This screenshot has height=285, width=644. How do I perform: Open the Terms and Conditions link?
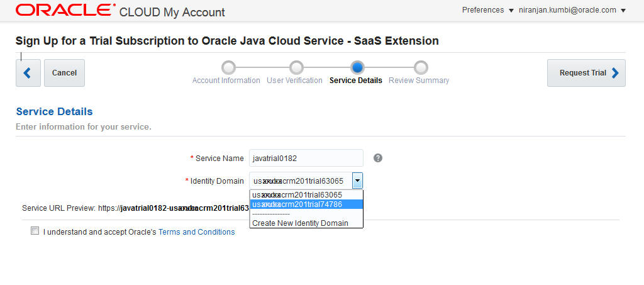point(196,232)
